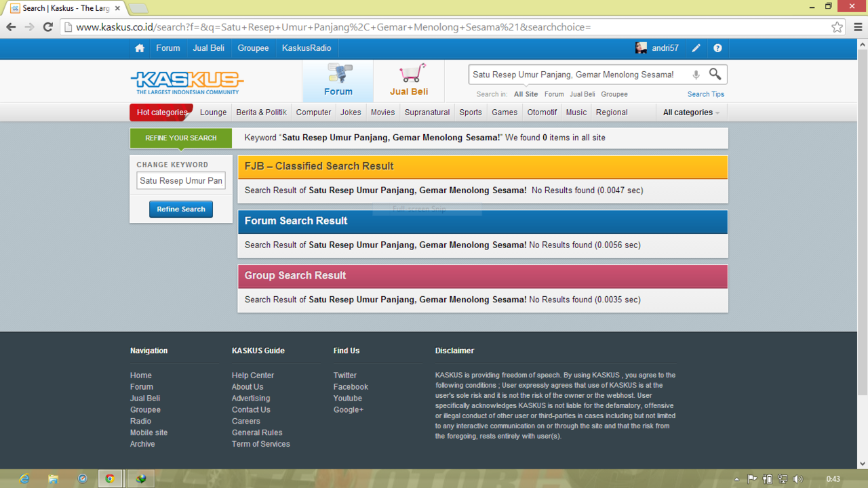Select the Jual Beli cart tab

[x=409, y=81]
